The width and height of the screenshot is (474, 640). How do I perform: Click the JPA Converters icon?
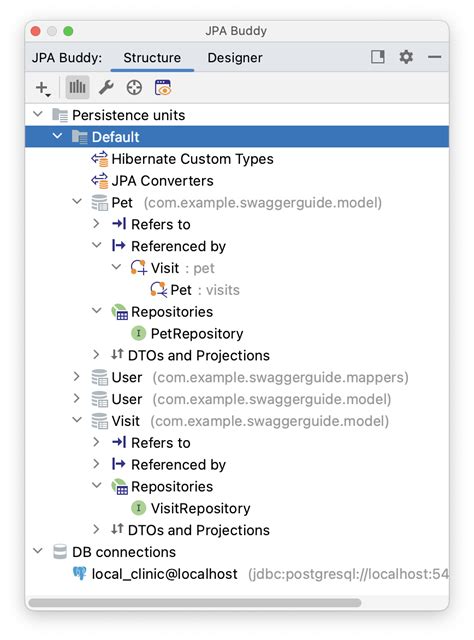coord(100,181)
